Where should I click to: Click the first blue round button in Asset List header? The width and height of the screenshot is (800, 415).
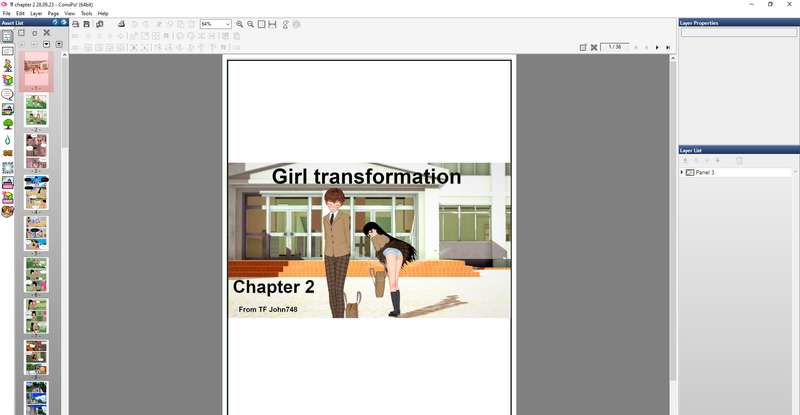click(x=55, y=22)
